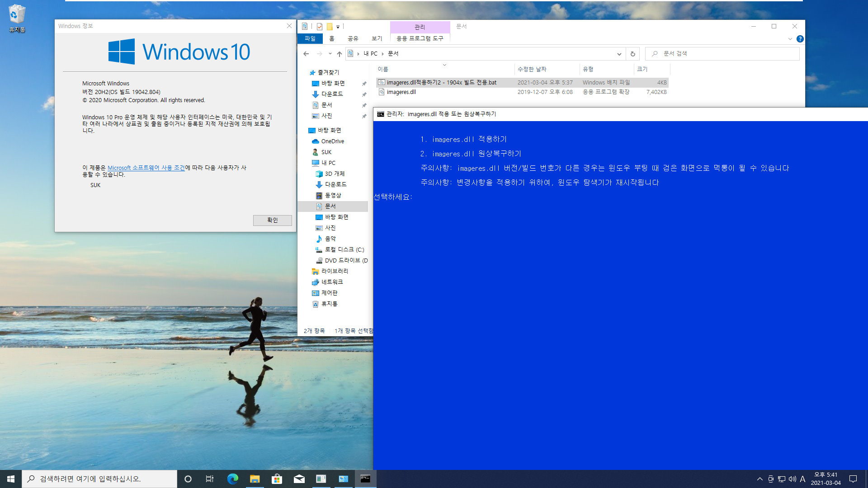Open network status tray icon

tap(781, 479)
